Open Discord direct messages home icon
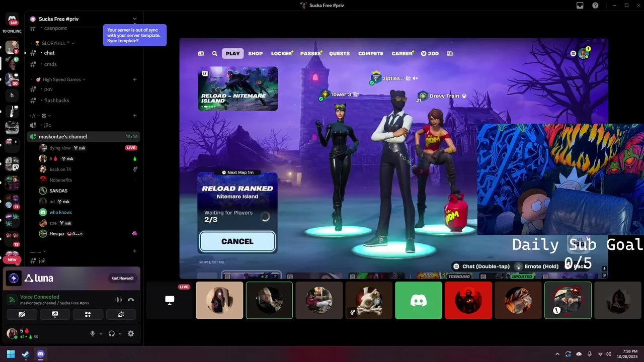This screenshot has width=644, height=362. [12, 19]
